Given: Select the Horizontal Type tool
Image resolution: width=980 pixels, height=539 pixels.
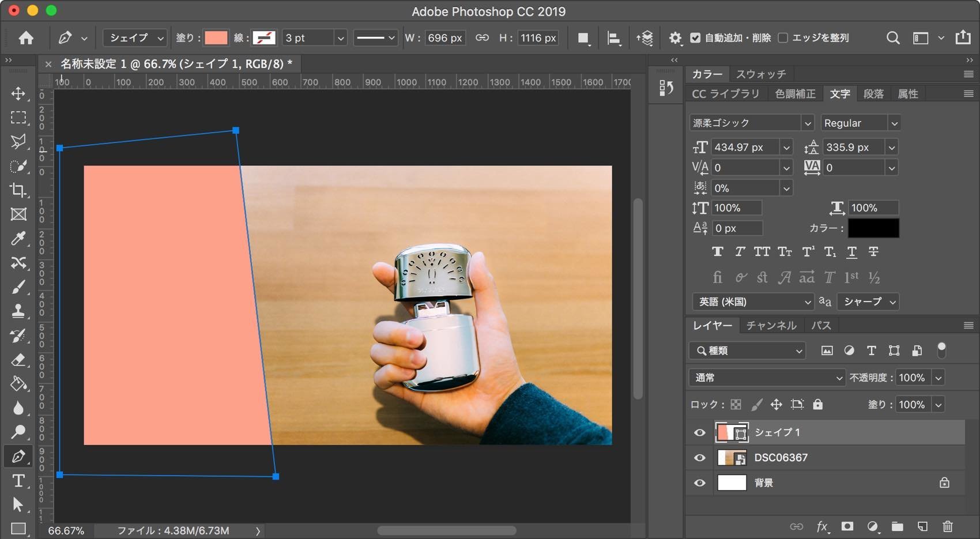Looking at the screenshot, I should pos(18,481).
